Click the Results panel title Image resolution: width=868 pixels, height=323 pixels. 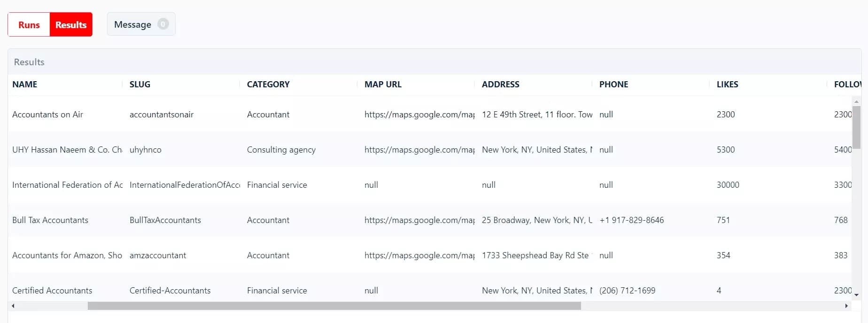pos(29,62)
